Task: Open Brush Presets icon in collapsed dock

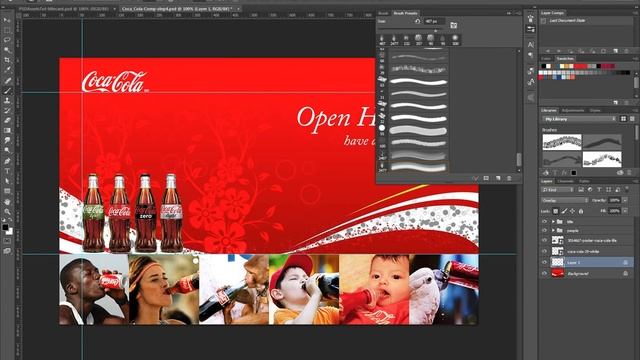Action: [x=531, y=29]
